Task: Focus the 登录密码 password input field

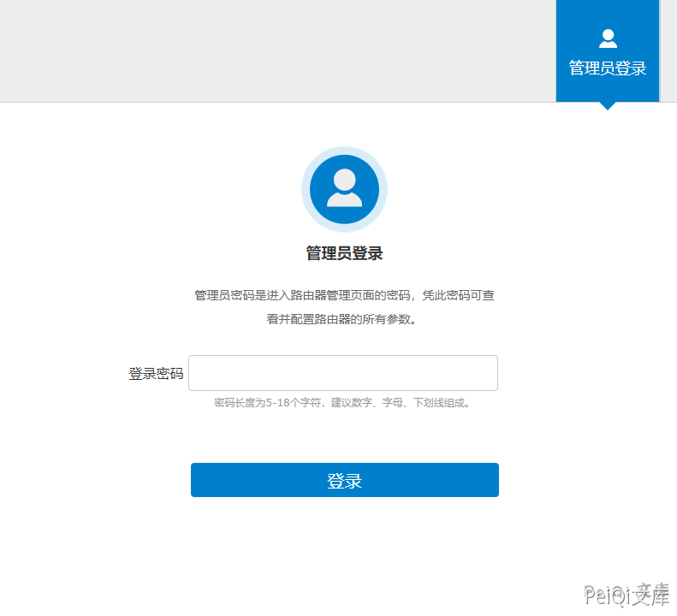Action: tap(343, 373)
